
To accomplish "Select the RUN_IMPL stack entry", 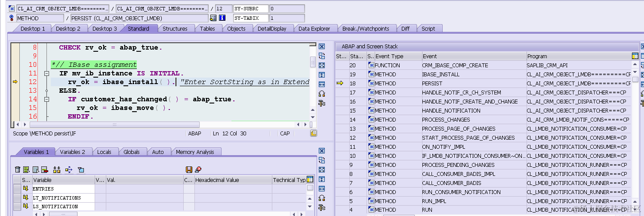I will tap(484, 201).
